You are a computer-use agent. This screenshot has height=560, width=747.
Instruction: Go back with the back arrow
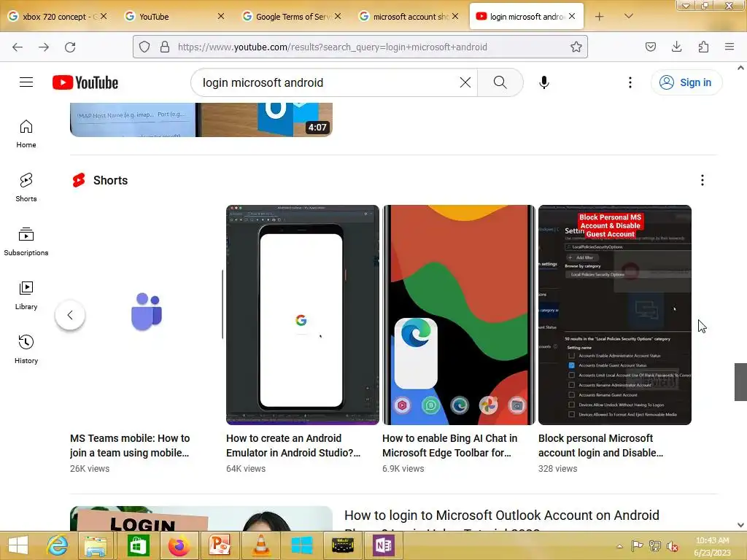pyautogui.click(x=18, y=47)
